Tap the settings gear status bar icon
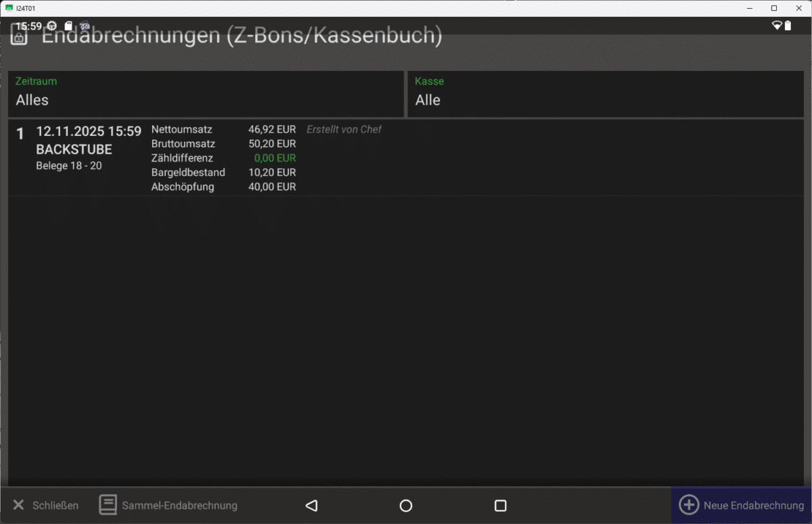 point(52,26)
